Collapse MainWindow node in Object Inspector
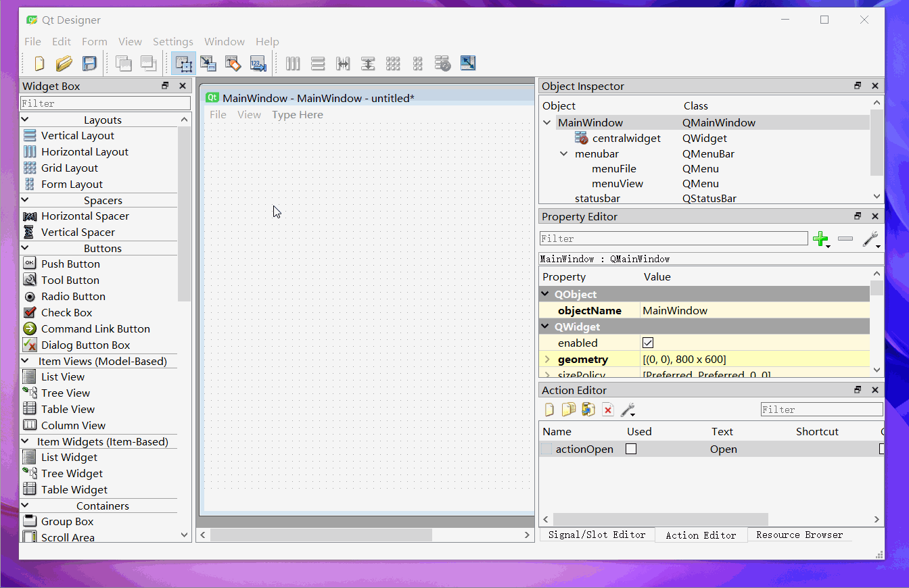Screen dimensions: 909x588 [x=547, y=122]
